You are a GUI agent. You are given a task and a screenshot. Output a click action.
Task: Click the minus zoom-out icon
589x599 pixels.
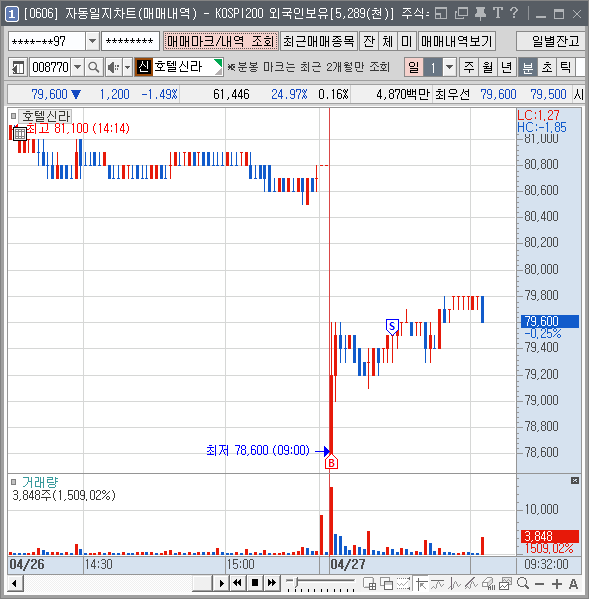tap(539, 584)
